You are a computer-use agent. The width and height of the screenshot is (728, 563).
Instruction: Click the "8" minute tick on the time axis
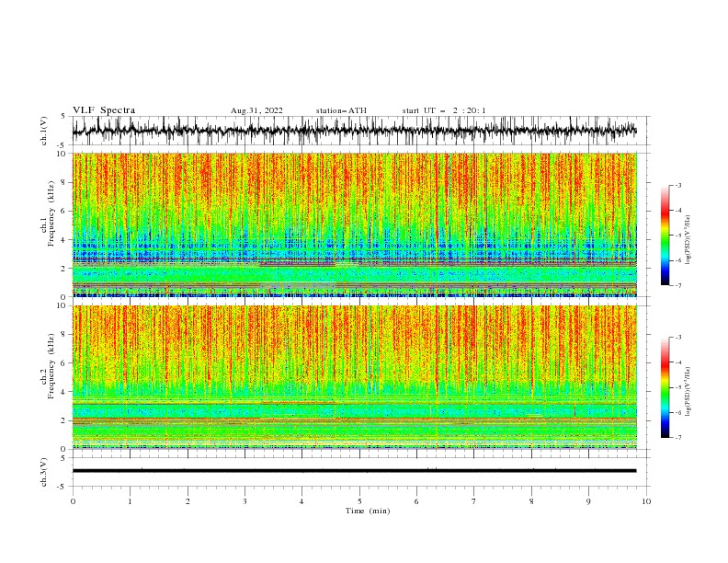tap(531, 501)
